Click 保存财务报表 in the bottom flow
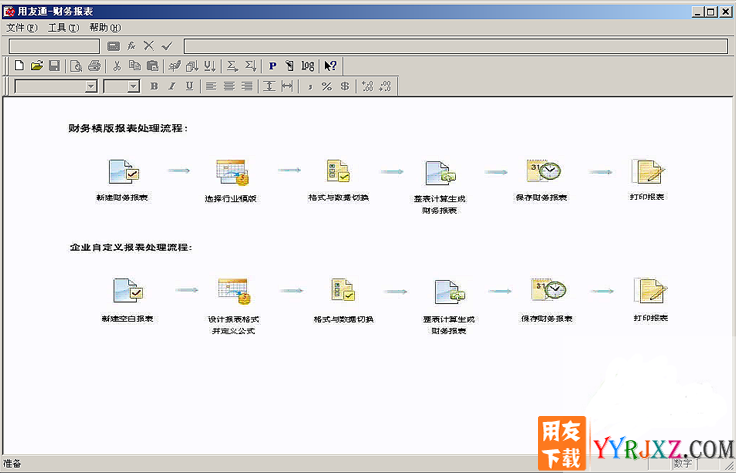736x473 pixels. click(547, 300)
